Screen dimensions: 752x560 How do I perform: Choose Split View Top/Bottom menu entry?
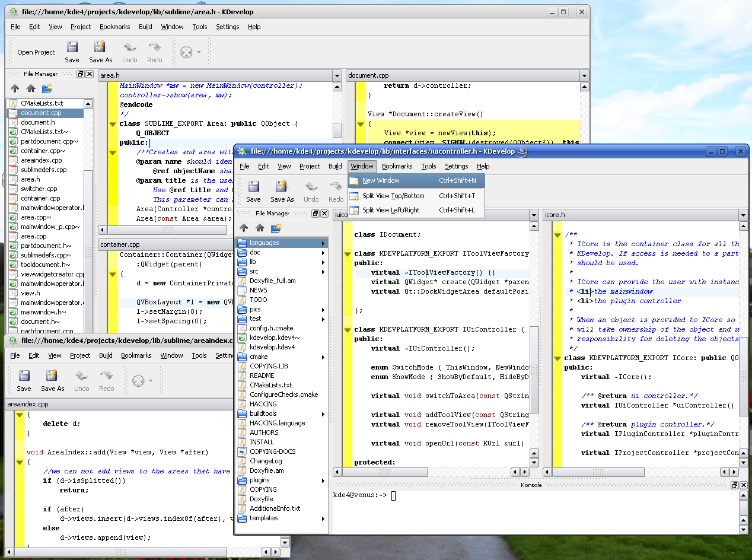(x=416, y=196)
